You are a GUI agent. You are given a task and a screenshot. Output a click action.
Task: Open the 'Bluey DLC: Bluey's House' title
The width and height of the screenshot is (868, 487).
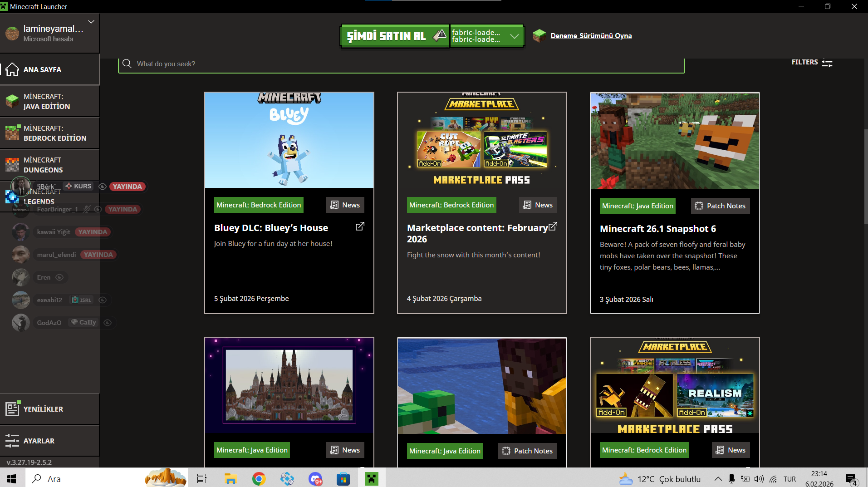(x=271, y=228)
